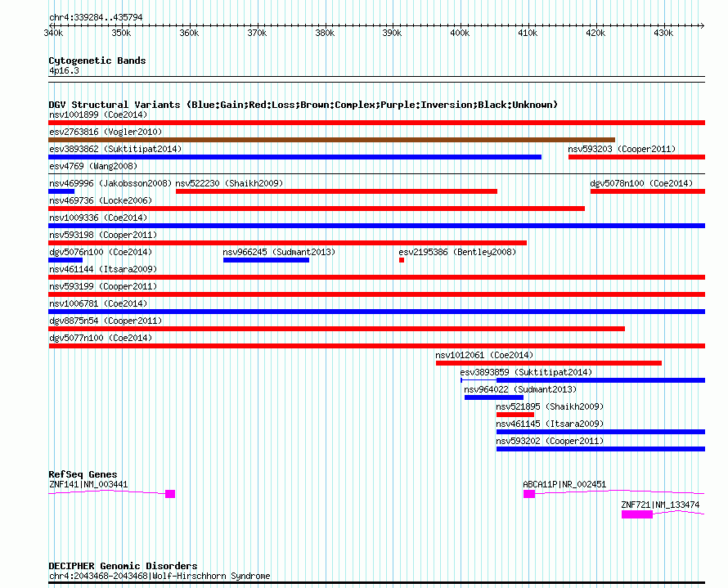Click the Wolf-Hirschhorn Syndrome DECIPHER entry
Image resolution: width=728 pixels, height=588 pixels.
160,576
